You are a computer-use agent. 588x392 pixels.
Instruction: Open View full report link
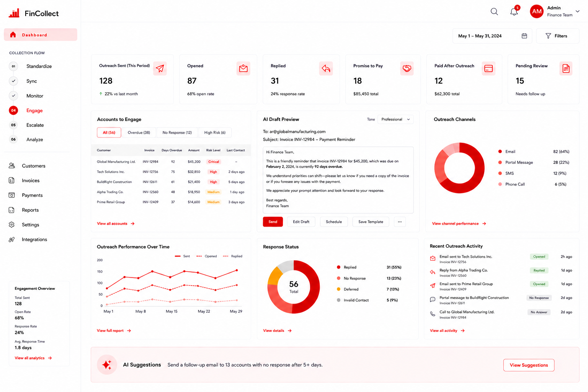pos(114,331)
